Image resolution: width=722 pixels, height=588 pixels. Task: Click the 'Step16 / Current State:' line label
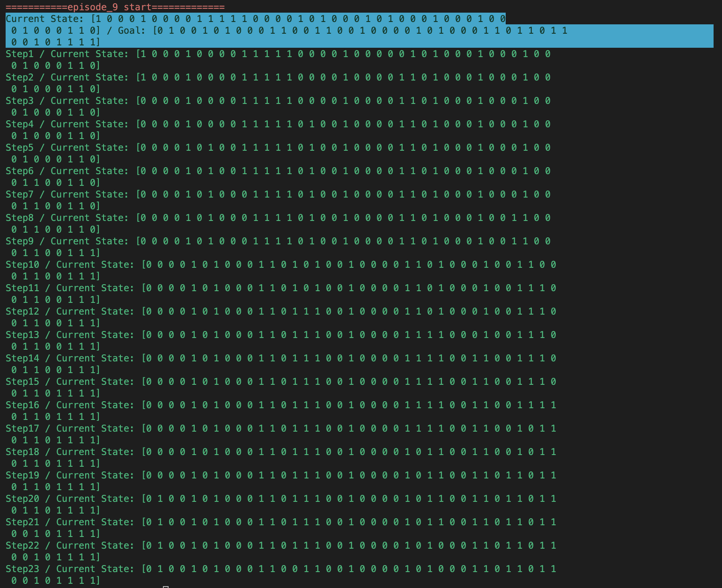70,405
